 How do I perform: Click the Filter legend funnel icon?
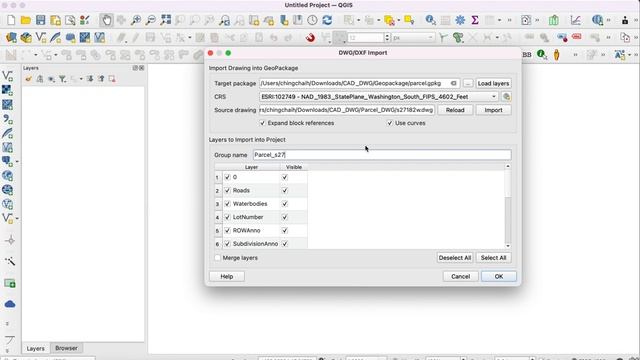(x=62, y=79)
